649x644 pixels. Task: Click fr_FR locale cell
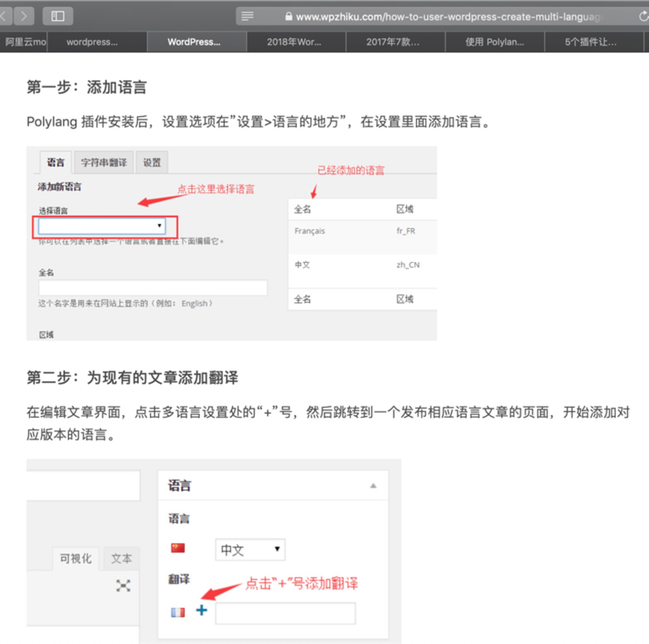(x=406, y=231)
